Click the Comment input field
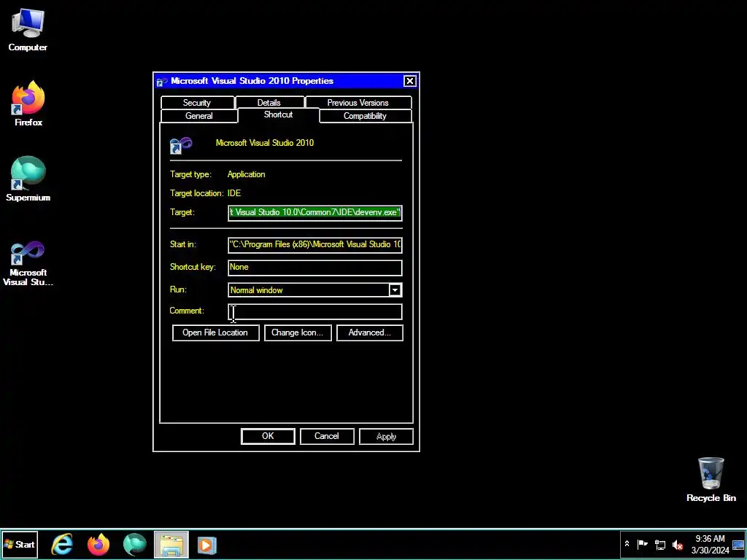The height and width of the screenshot is (560, 747). click(x=315, y=311)
